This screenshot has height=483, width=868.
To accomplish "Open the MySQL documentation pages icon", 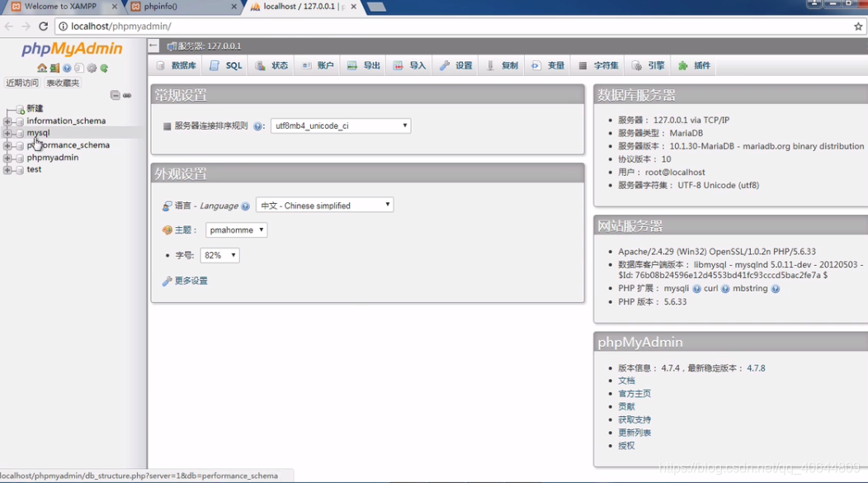I will pyautogui.click(x=79, y=69).
